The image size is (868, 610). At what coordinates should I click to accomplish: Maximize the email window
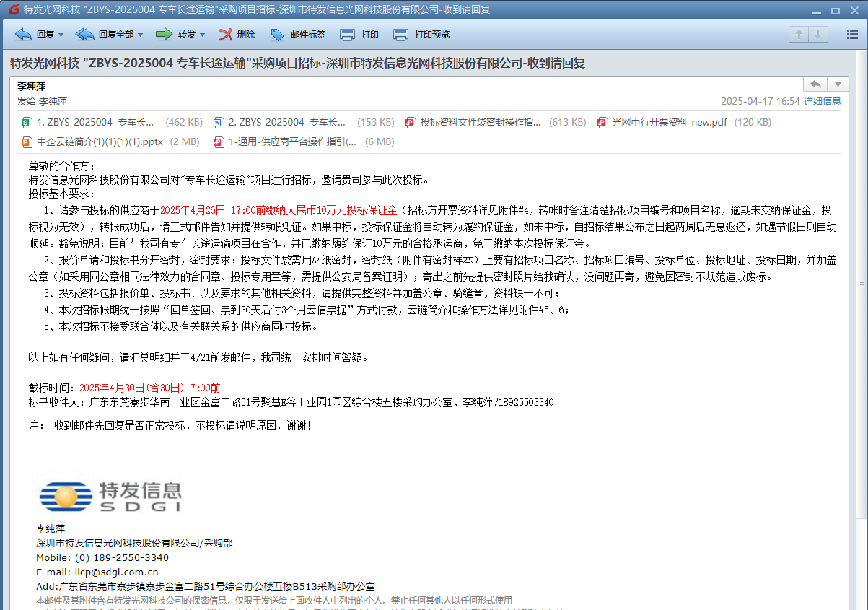point(835,9)
